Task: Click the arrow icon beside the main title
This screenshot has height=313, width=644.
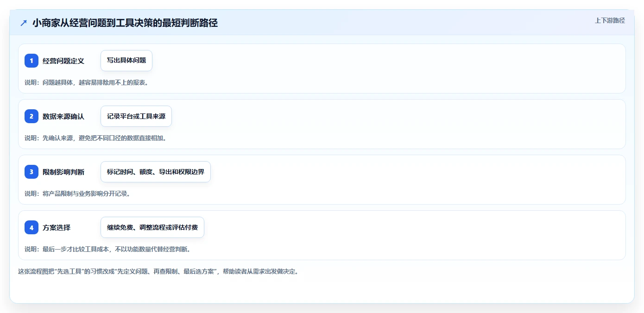Action: (x=24, y=23)
